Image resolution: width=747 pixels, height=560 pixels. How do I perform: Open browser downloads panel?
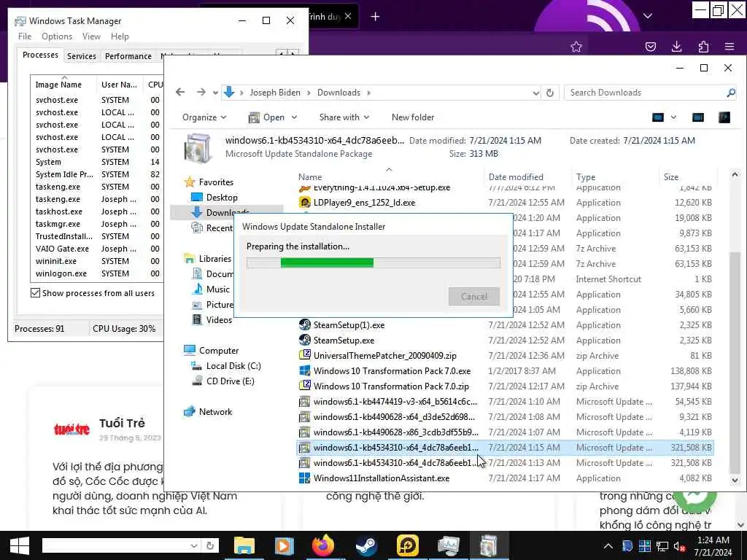[676, 47]
